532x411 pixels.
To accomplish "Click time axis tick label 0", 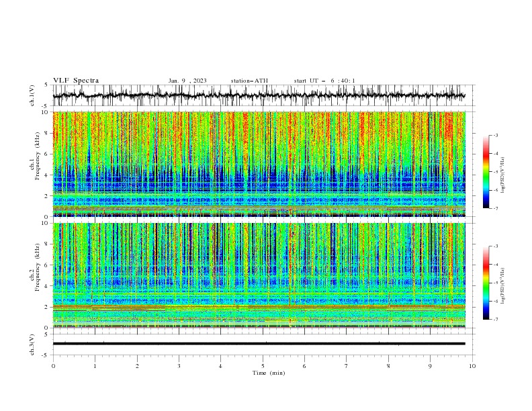I will (x=53, y=366).
